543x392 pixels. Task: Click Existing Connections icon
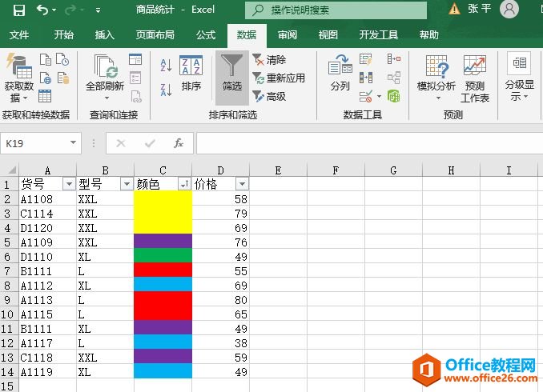(63, 78)
